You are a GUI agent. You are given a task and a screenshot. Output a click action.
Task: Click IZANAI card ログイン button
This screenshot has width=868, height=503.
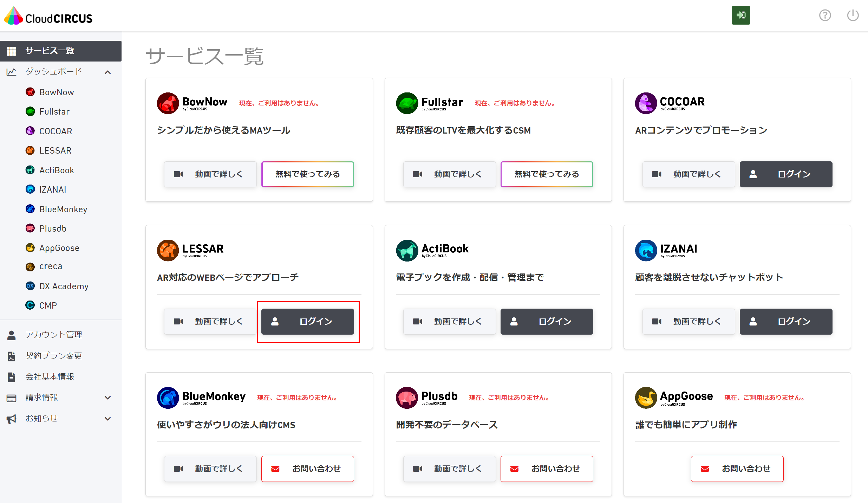786,322
